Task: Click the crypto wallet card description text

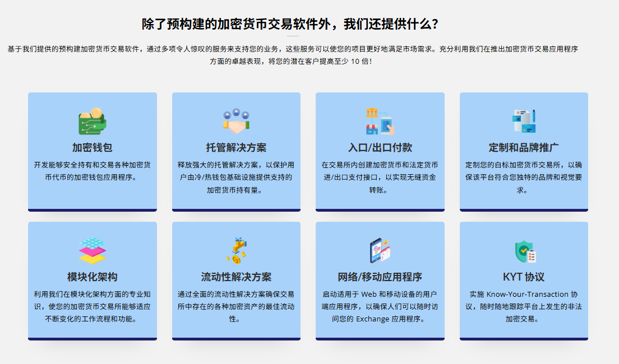Action: pos(93,171)
